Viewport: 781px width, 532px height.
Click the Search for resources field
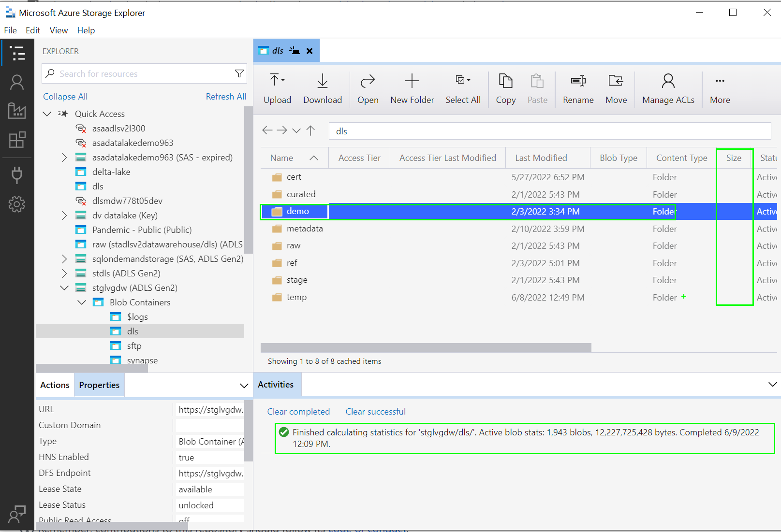[144, 73]
